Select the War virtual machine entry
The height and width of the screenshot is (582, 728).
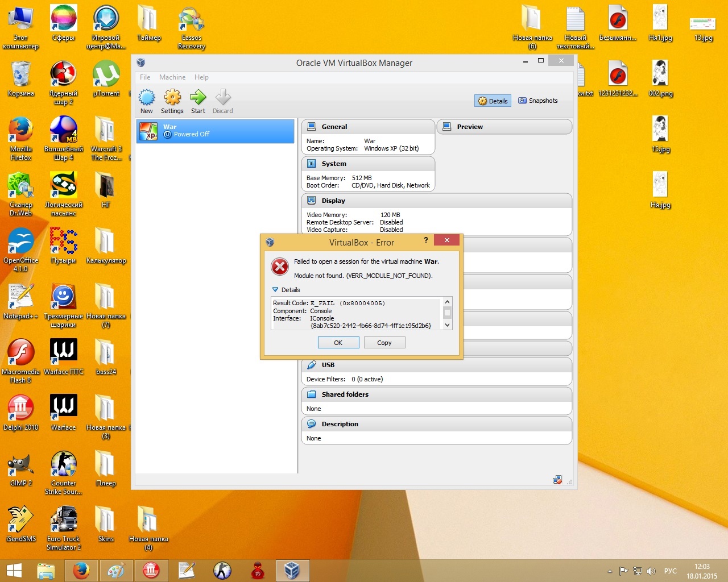pos(216,131)
